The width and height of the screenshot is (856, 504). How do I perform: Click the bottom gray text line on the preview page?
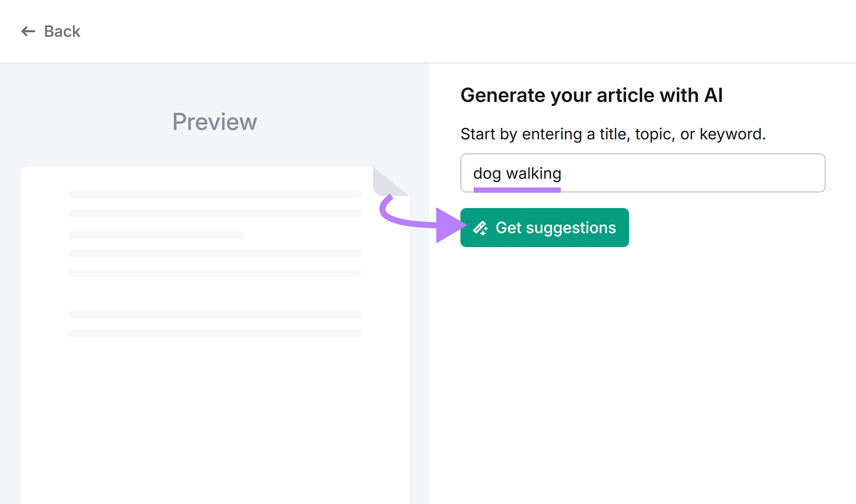(214, 333)
